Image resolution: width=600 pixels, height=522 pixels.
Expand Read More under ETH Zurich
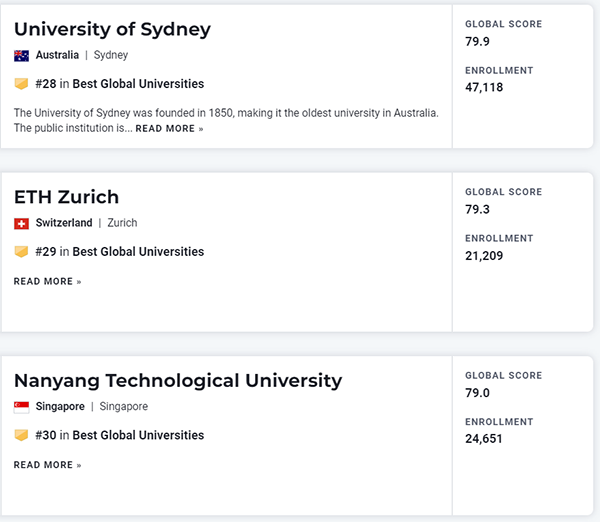point(47,282)
